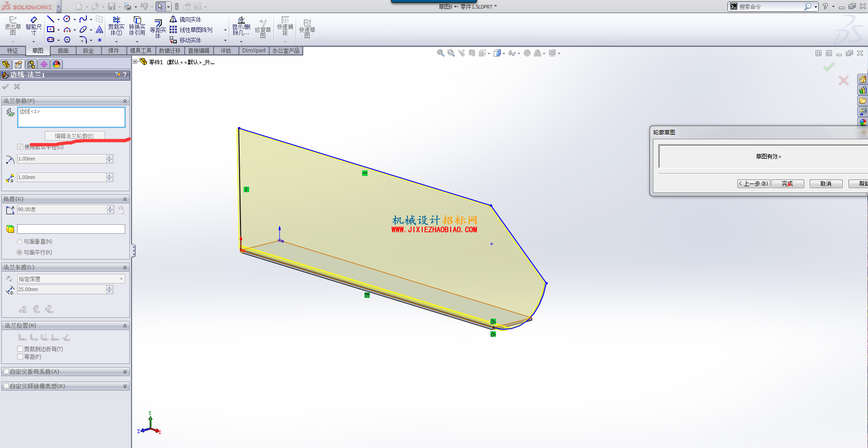The height and width of the screenshot is (448, 868).
Task: Select the 与面垂直 radio button
Action: (19, 242)
